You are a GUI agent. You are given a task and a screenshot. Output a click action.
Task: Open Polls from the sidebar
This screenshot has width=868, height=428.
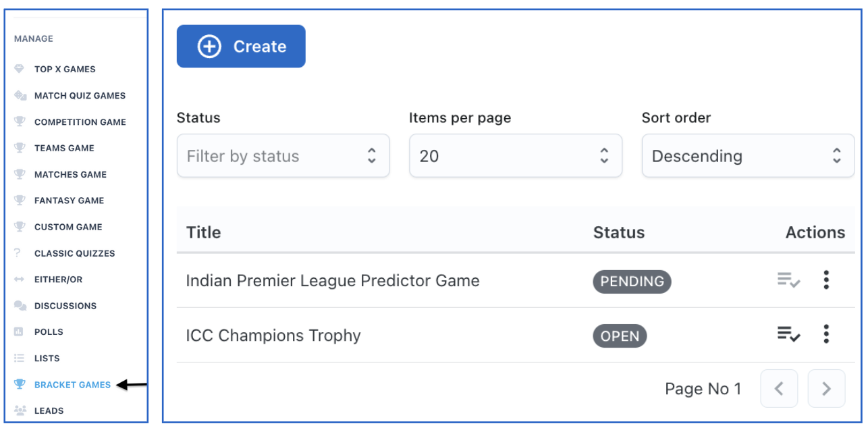point(49,332)
